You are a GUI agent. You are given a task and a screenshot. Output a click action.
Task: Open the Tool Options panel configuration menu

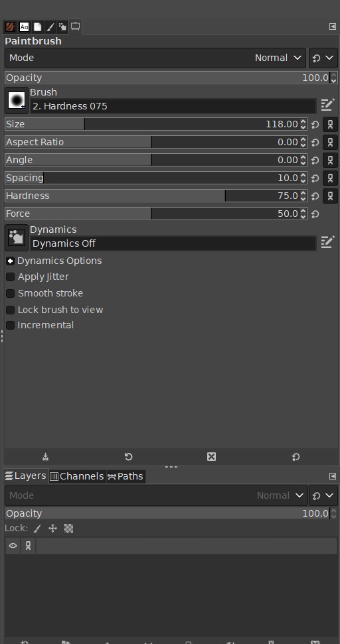pyautogui.click(x=333, y=27)
